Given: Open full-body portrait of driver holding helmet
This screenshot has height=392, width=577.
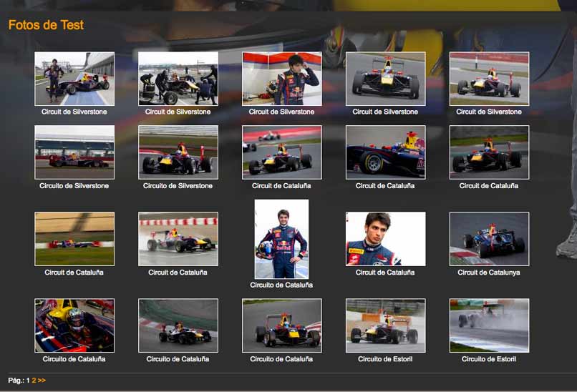Looking at the screenshot, I should [281, 239].
